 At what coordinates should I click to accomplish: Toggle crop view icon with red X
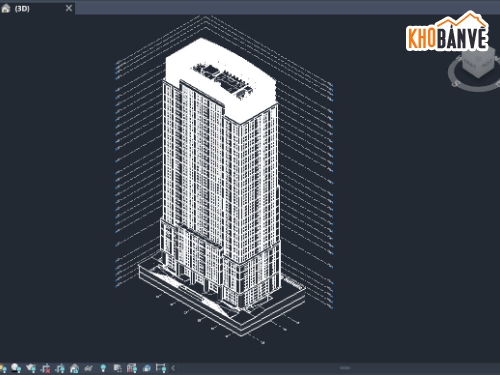coord(45,368)
